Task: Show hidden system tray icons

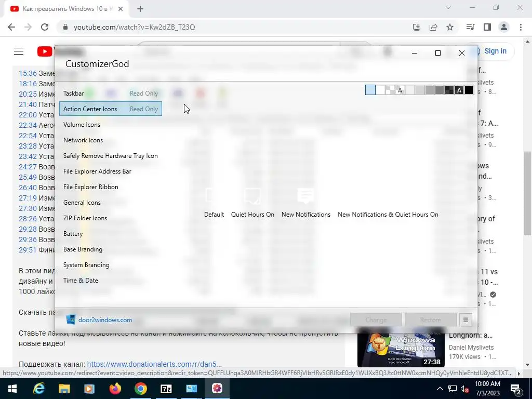Action: [440, 389]
